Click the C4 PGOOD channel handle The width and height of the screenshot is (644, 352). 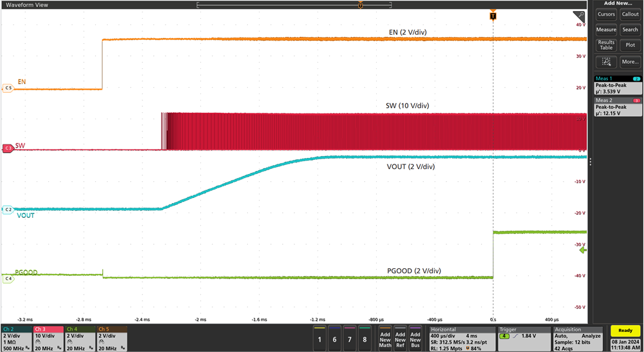tap(8, 279)
